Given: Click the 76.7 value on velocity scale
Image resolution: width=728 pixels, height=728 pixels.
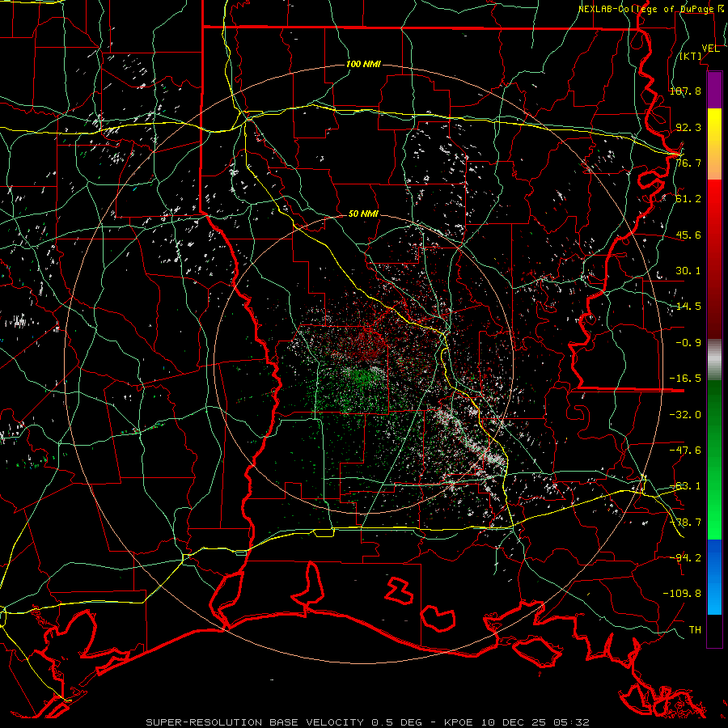Looking at the screenshot, I should pos(688,163).
